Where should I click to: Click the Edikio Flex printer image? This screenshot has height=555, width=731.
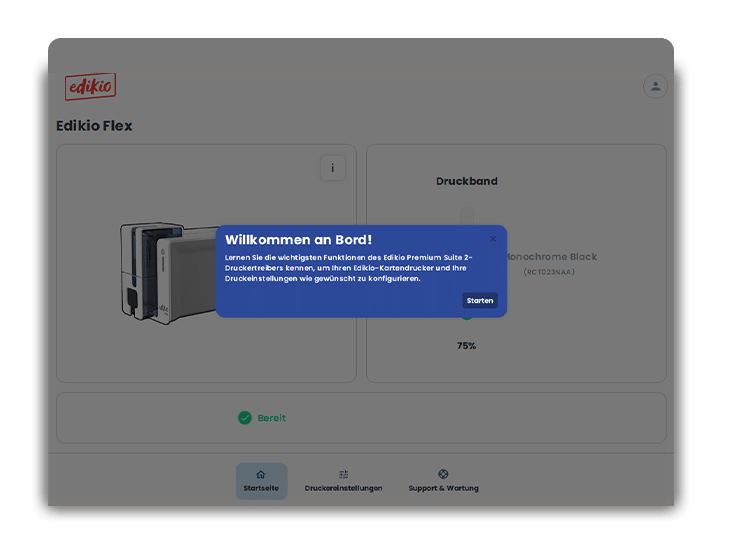click(168, 270)
